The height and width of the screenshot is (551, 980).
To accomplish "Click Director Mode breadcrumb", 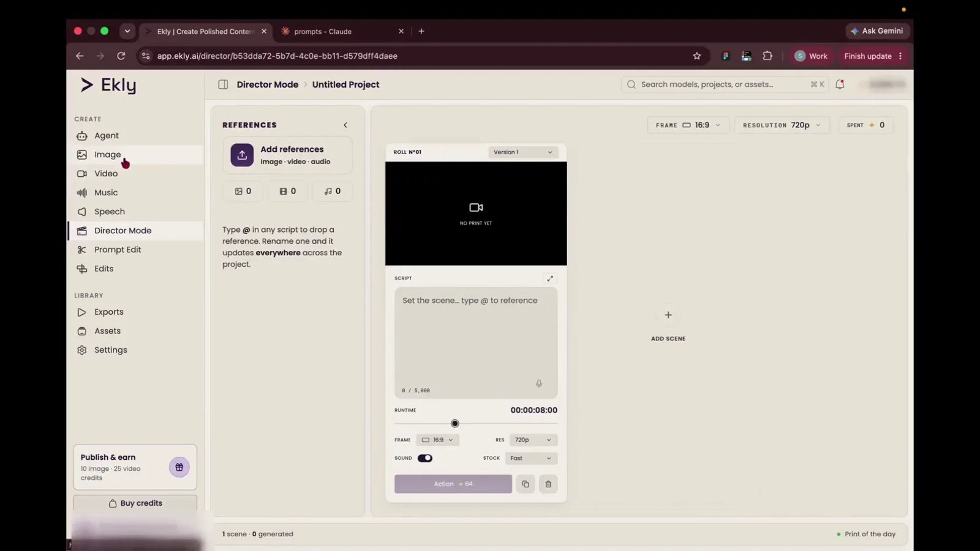I will coord(268,84).
